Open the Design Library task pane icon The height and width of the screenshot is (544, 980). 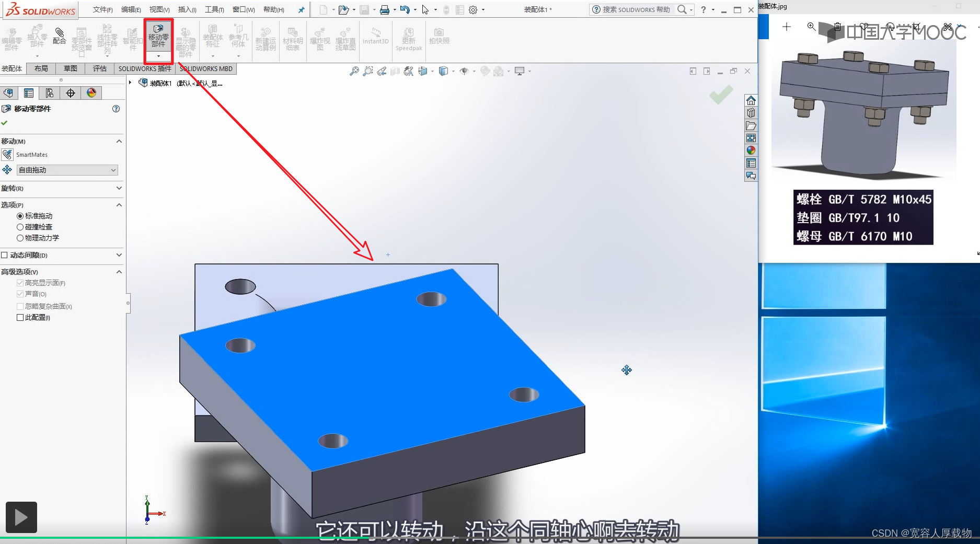tap(751, 113)
